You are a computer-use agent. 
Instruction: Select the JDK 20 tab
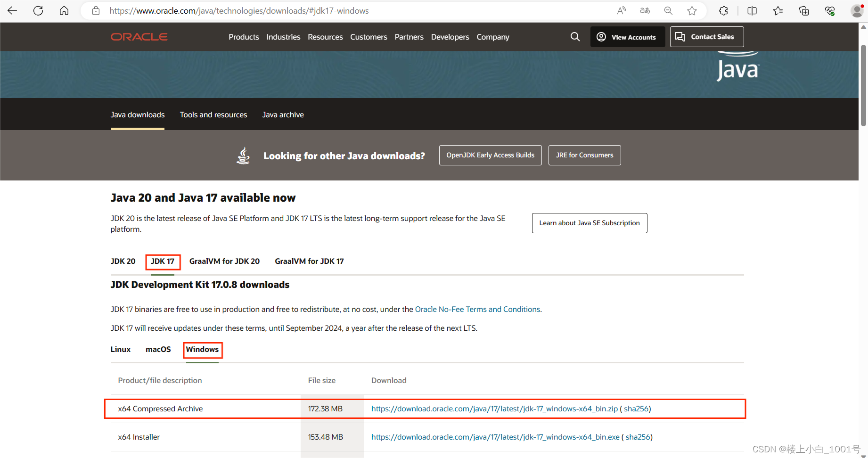[123, 261]
